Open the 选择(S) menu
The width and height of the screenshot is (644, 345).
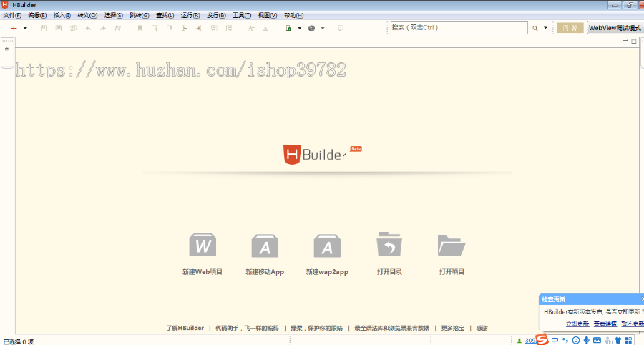pos(113,15)
